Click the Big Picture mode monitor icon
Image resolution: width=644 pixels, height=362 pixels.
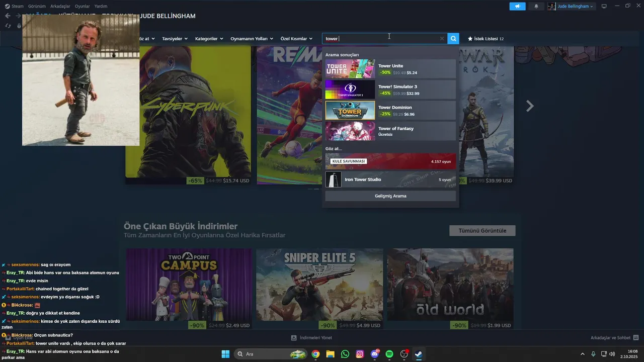pyautogui.click(x=604, y=6)
